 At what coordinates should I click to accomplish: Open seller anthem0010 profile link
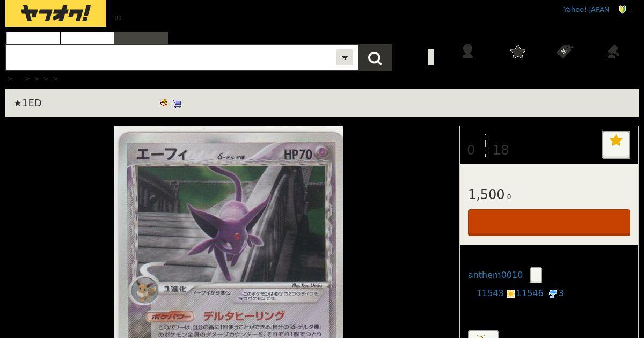pyautogui.click(x=495, y=275)
